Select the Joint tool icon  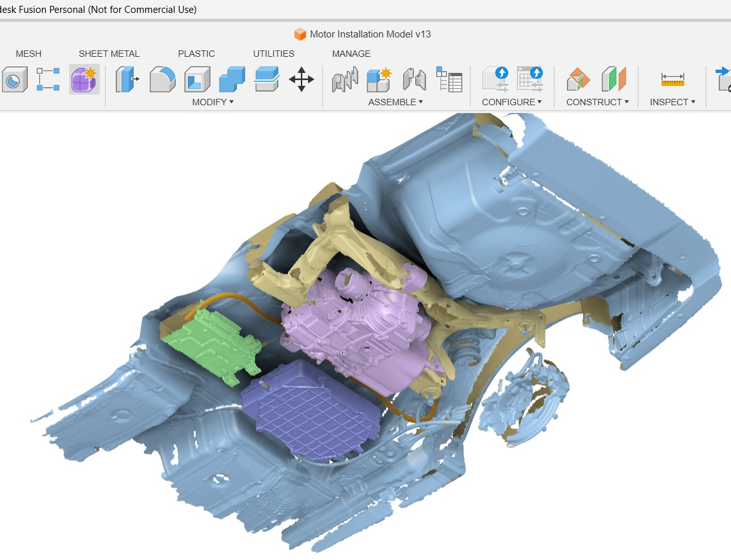pos(344,80)
